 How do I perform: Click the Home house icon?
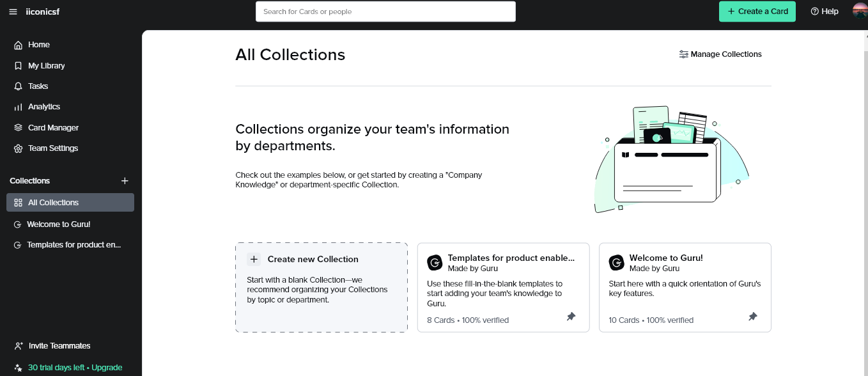click(18, 45)
